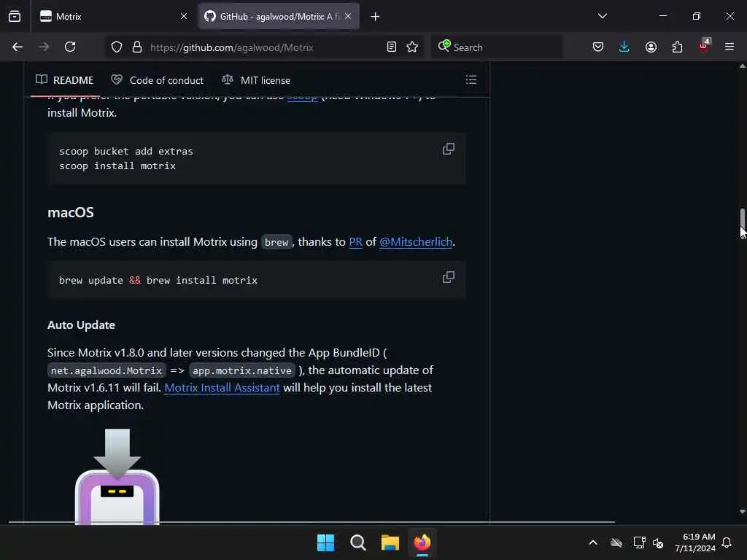
Task: Click the muted volume tray icon
Action: coord(658,542)
